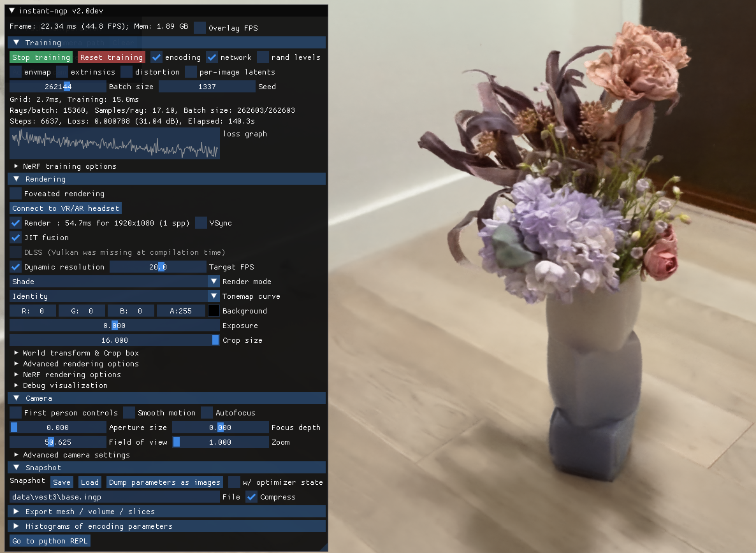Click the Background R value field
756x553 pixels.
[x=33, y=311]
